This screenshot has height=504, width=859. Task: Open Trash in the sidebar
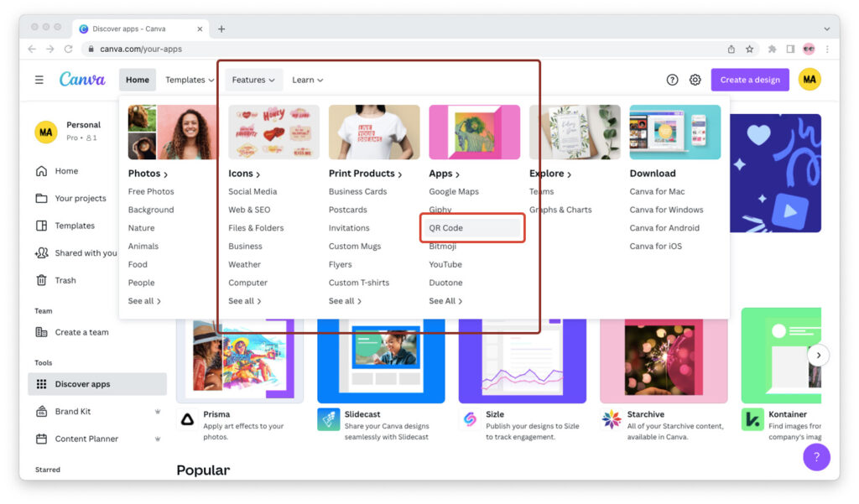point(55,280)
